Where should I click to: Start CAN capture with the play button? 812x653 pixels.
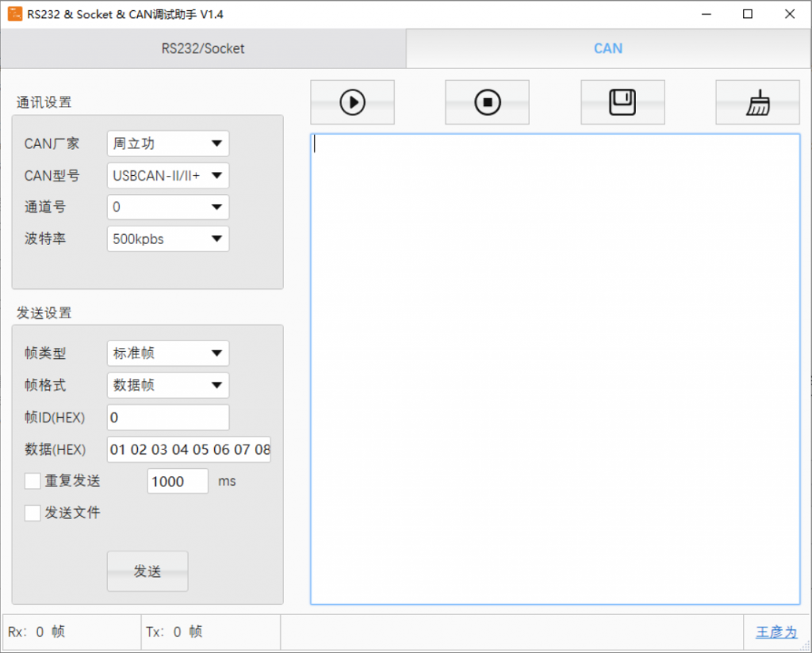352,102
